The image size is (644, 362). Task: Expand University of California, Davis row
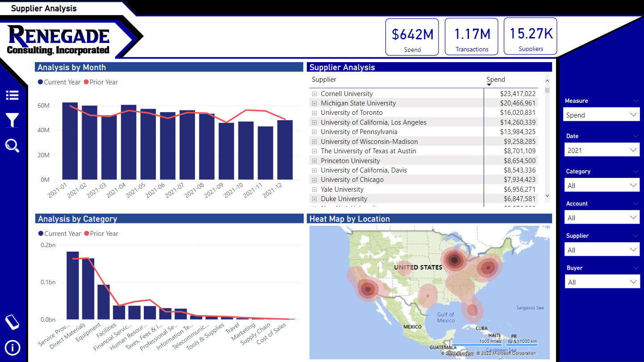click(x=314, y=170)
